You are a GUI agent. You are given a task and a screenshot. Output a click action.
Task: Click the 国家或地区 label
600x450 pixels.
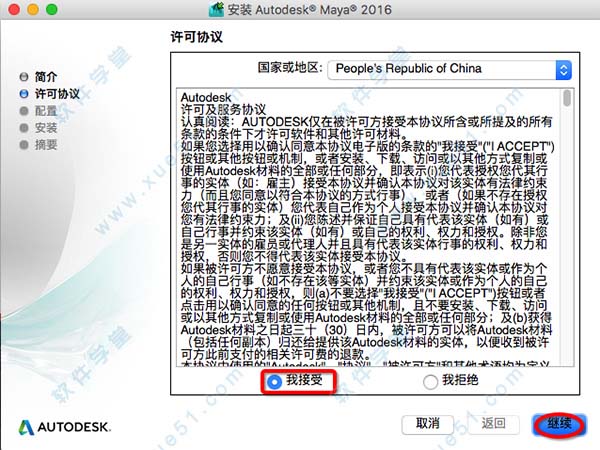click(290, 68)
